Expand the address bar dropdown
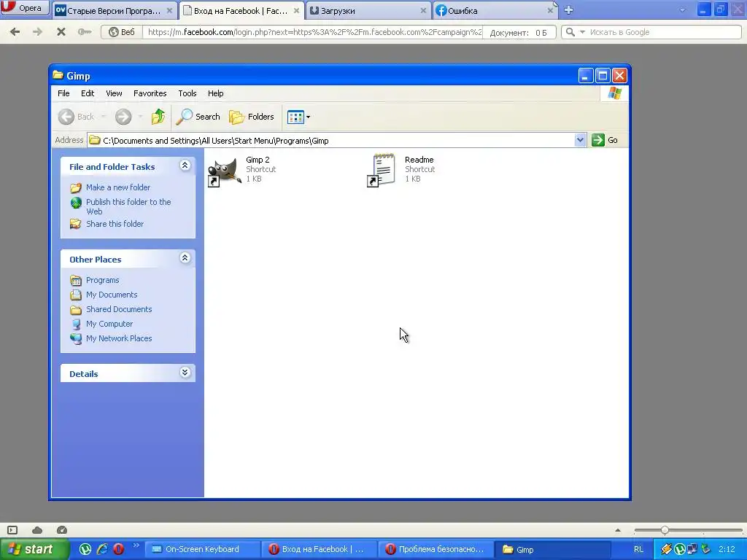 580,140
